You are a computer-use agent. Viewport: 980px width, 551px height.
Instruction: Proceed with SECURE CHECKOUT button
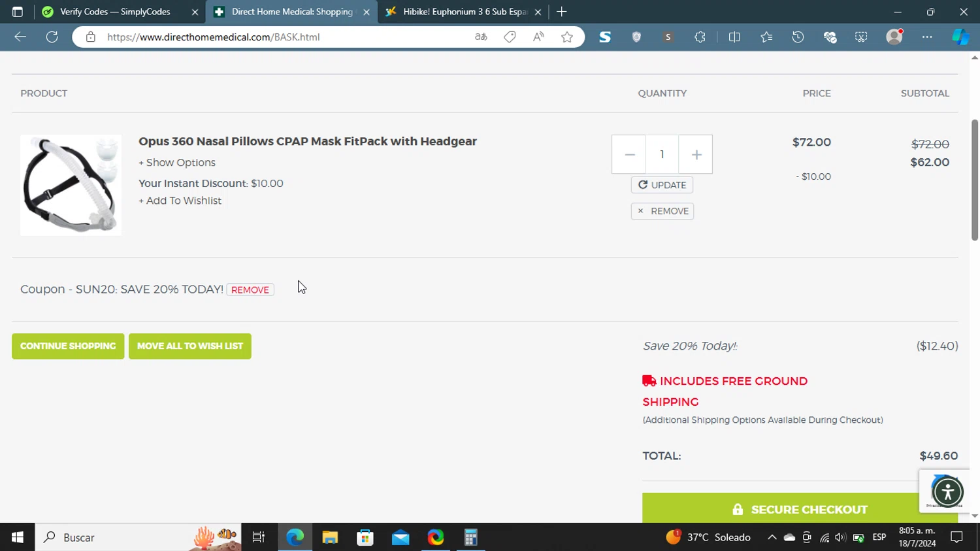800,509
